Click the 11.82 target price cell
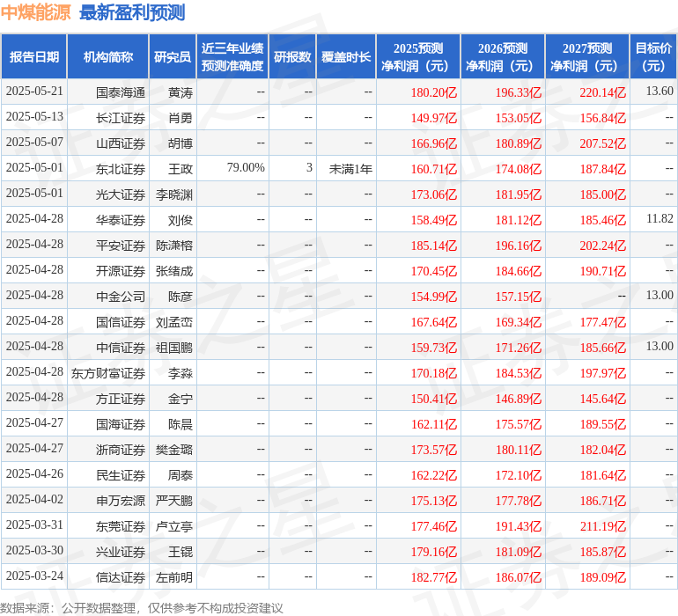The image size is (678, 616). 659,218
